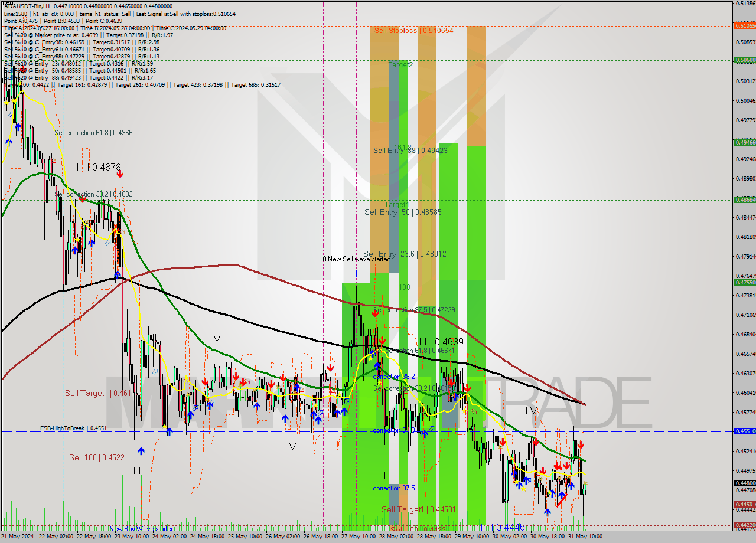Click the 'I I 0.4878' wave label
This screenshot has width=756, height=543.
[x=99, y=168]
